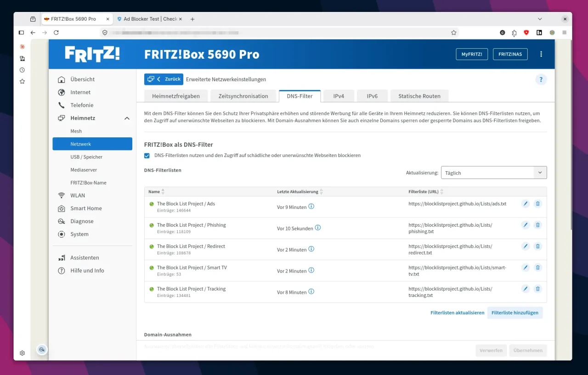Delete the Phishing filter list entry

pyautogui.click(x=537, y=225)
